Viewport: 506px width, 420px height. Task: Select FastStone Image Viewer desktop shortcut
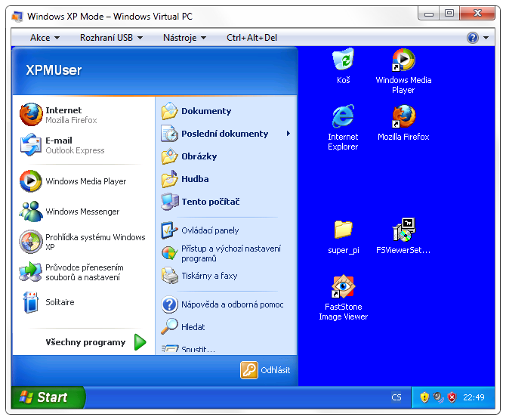343,298
